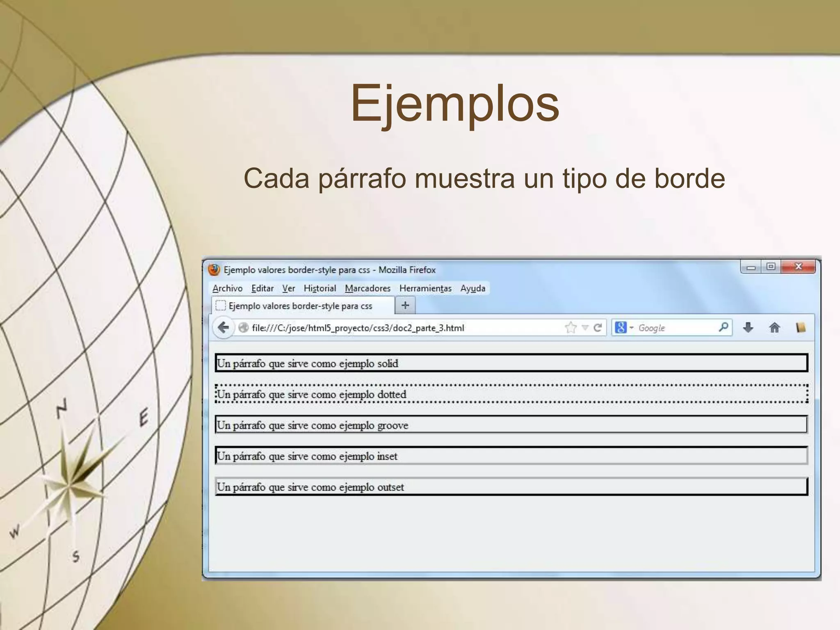Click the paragraph ending in 'groove'
The height and width of the screenshot is (630, 840).
pos(511,425)
